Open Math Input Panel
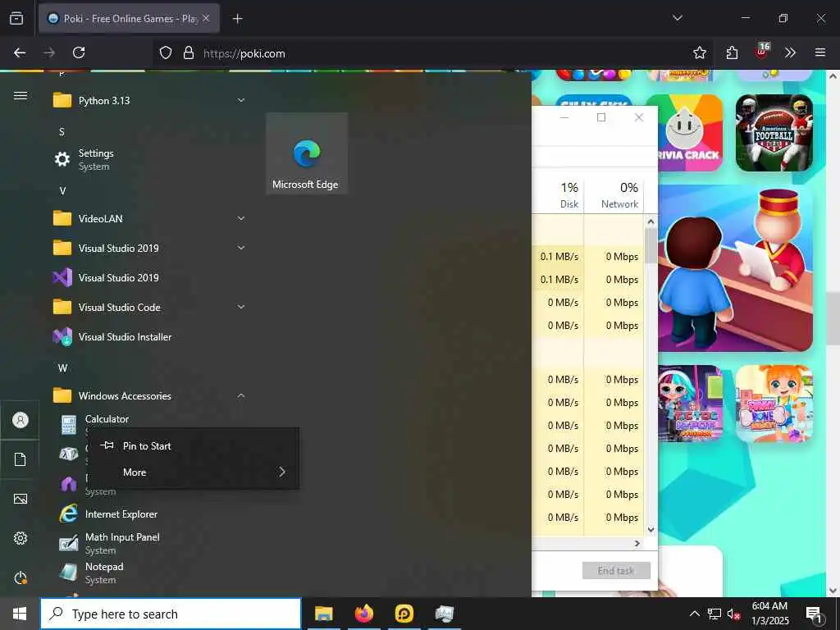Screen dimensions: 840x630 click(x=150, y=543)
